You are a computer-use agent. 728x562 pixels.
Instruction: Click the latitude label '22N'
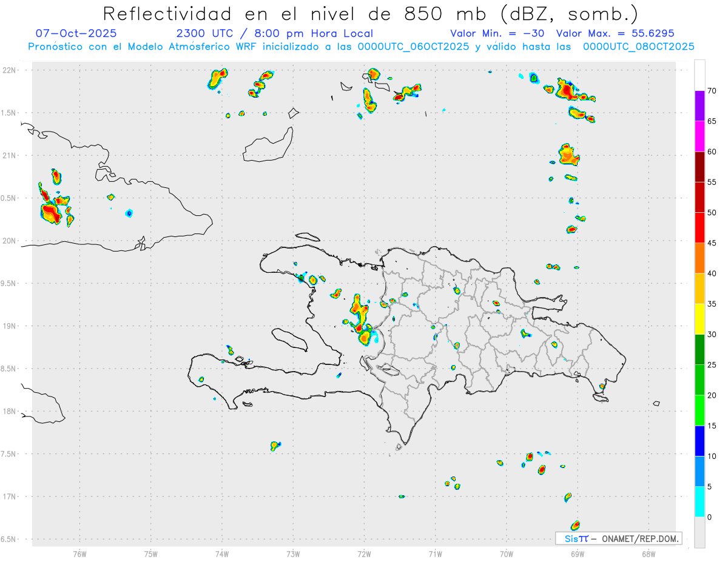click(10, 70)
